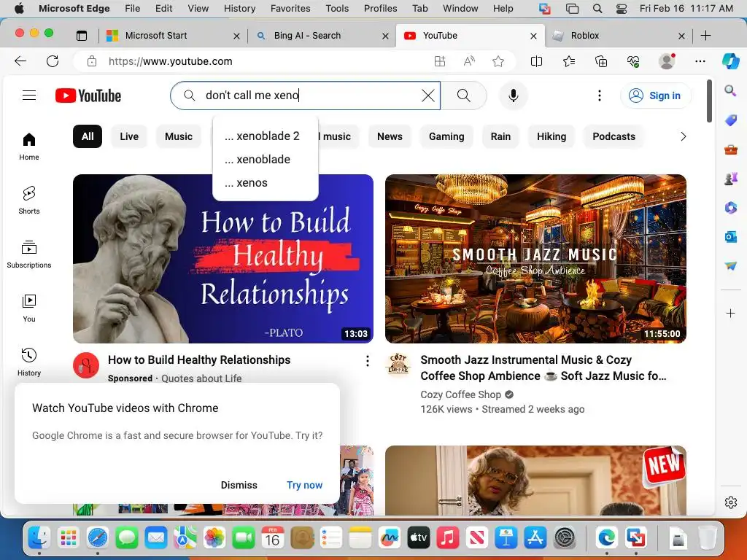This screenshot has width=747, height=560.
Task: Choose the xenos suggestion
Action: 266,183
